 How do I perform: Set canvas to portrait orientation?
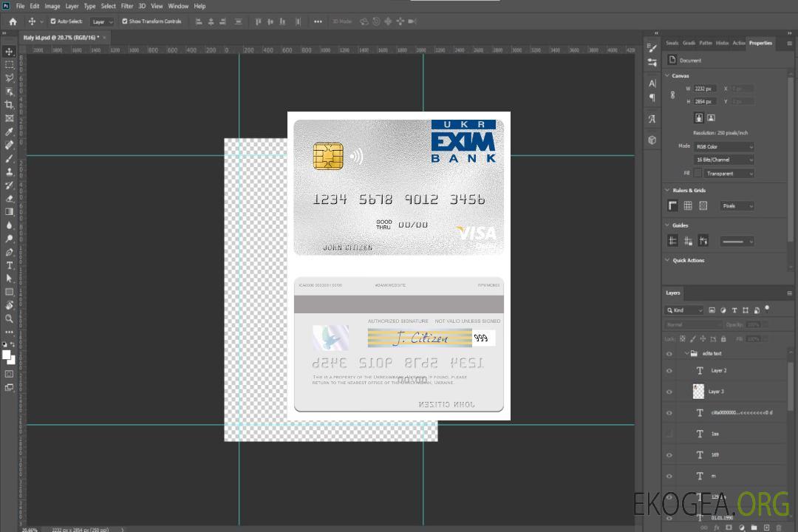click(699, 118)
